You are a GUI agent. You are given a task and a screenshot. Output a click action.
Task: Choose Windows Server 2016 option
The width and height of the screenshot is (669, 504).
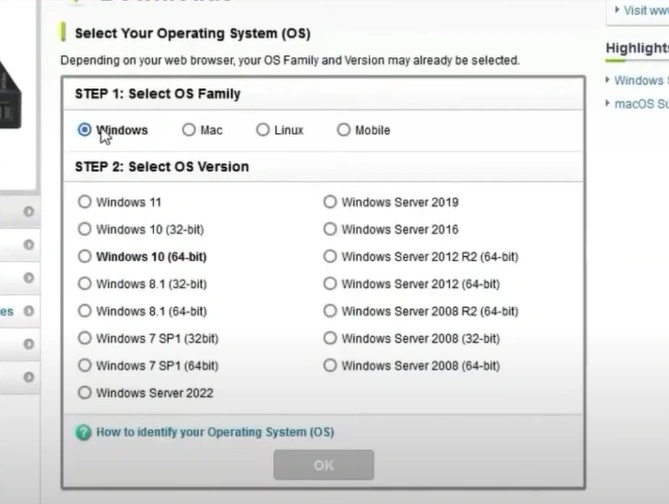pos(330,229)
